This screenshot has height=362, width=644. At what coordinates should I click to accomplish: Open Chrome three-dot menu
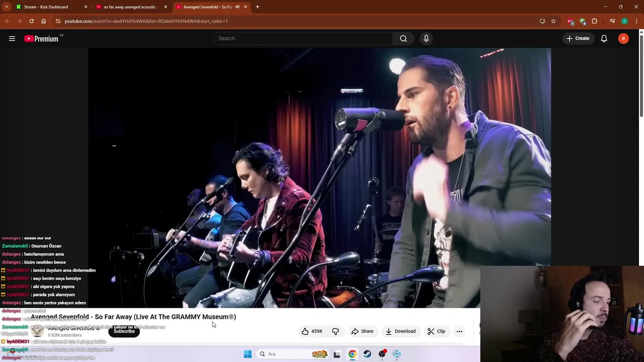[x=636, y=21]
